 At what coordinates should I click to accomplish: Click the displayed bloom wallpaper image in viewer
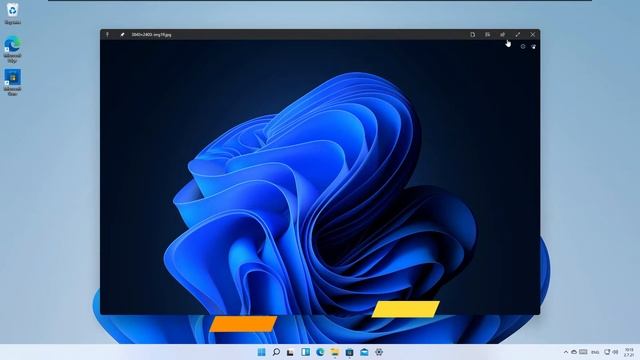point(320,177)
